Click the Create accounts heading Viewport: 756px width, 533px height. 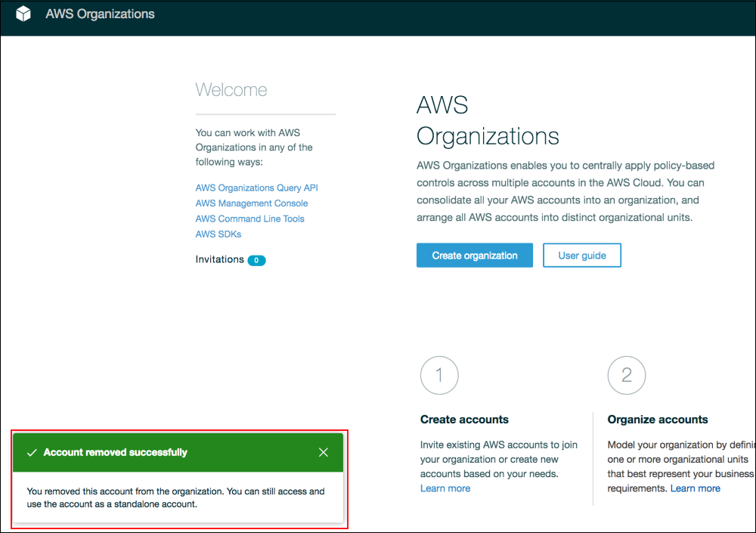pyautogui.click(x=464, y=420)
